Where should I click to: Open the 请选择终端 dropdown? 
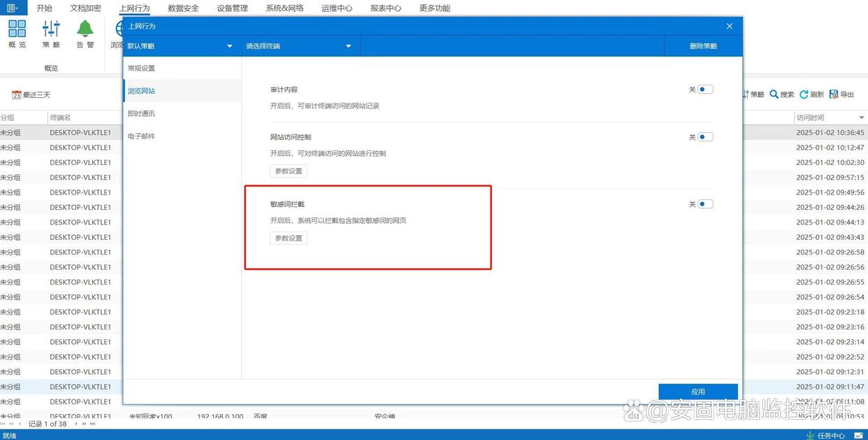pyautogui.click(x=348, y=46)
